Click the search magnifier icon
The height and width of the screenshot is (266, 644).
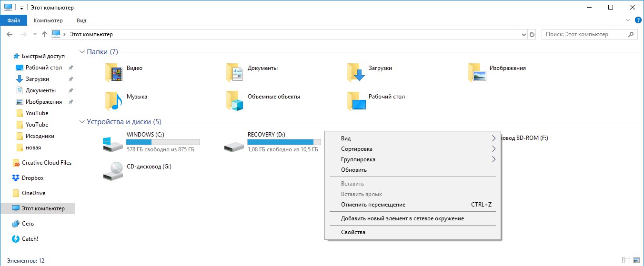click(x=631, y=34)
